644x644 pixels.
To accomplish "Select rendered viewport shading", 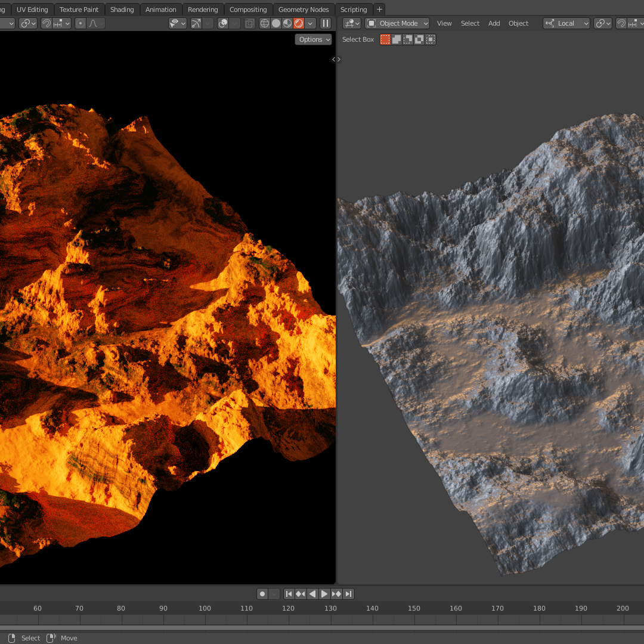I will pyautogui.click(x=299, y=23).
